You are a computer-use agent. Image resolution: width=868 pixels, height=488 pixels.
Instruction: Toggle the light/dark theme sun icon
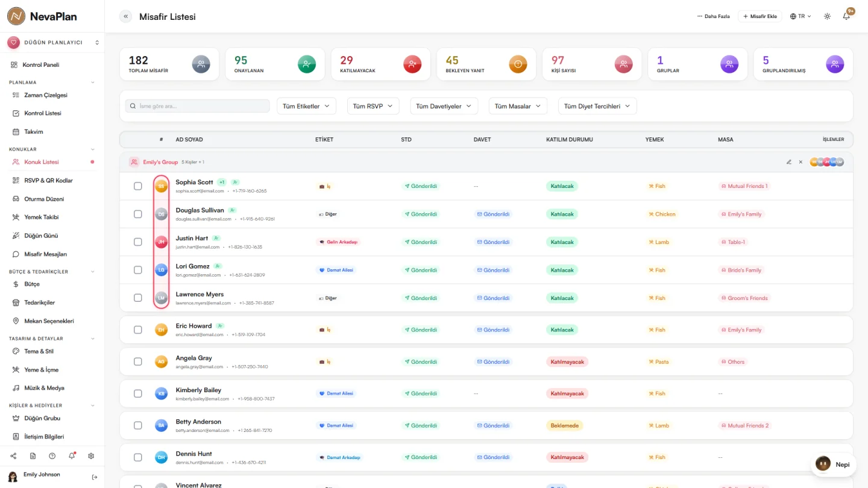(828, 16)
